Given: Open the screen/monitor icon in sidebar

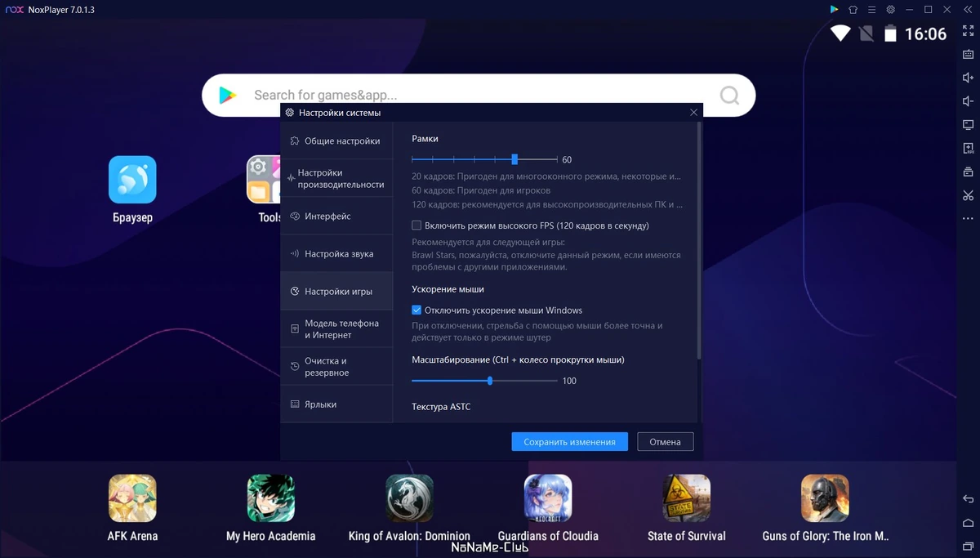Looking at the screenshot, I should click(x=968, y=125).
